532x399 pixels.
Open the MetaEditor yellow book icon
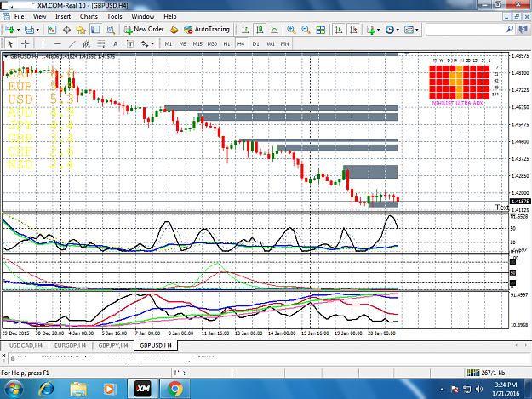click(174, 30)
